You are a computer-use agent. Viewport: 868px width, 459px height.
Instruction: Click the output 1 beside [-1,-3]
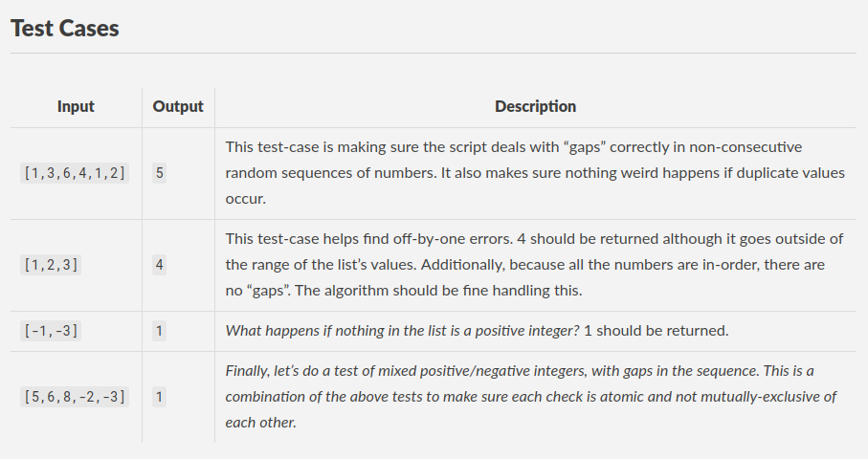pos(159,331)
